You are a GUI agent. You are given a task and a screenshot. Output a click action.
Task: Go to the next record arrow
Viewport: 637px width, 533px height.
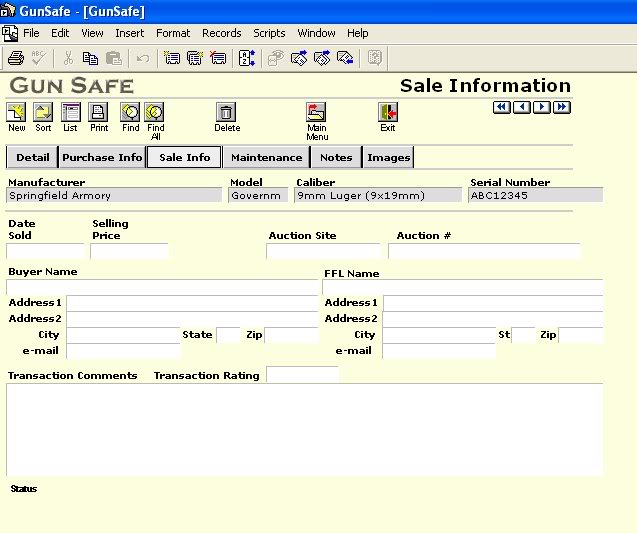(x=542, y=107)
